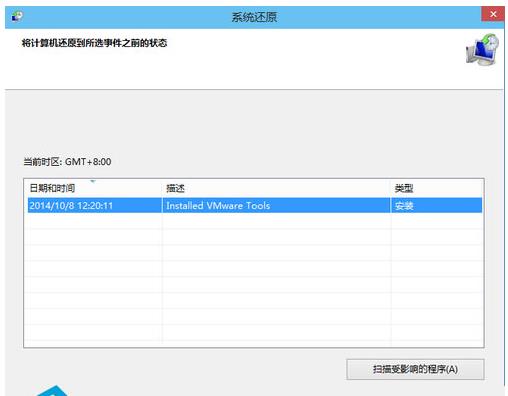Select restore point dated 2014/10/8 12:20:11
This screenshot has width=508, height=396.
click(255, 206)
